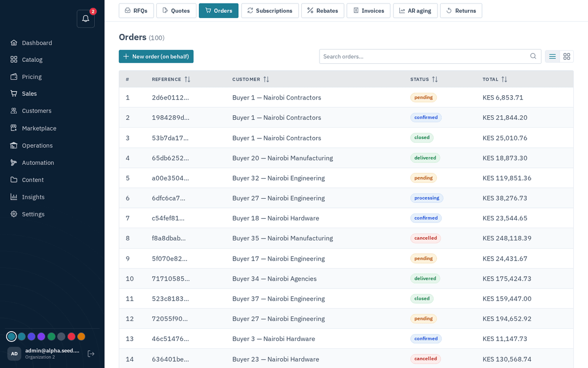Viewport: 588px width, 368px height.
Task: Go to Pricing section
Action: pos(32,77)
